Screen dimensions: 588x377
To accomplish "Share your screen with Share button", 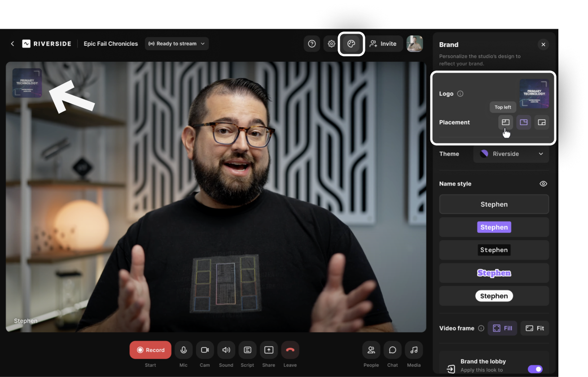I will coord(268,350).
